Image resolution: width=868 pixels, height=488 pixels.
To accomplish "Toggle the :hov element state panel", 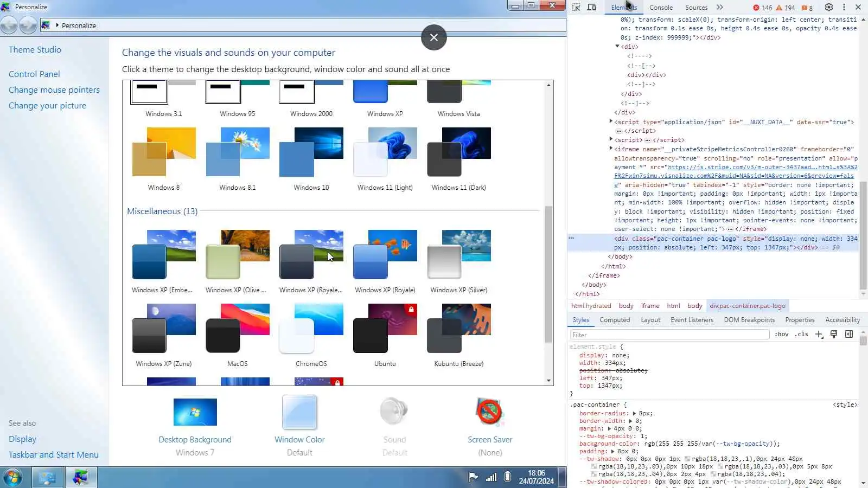I will [782, 335].
